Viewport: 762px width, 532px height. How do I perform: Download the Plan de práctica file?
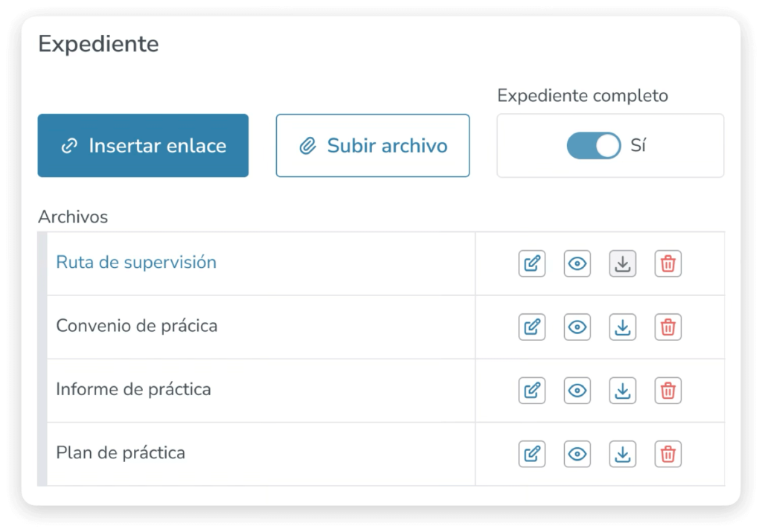pyautogui.click(x=623, y=454)
